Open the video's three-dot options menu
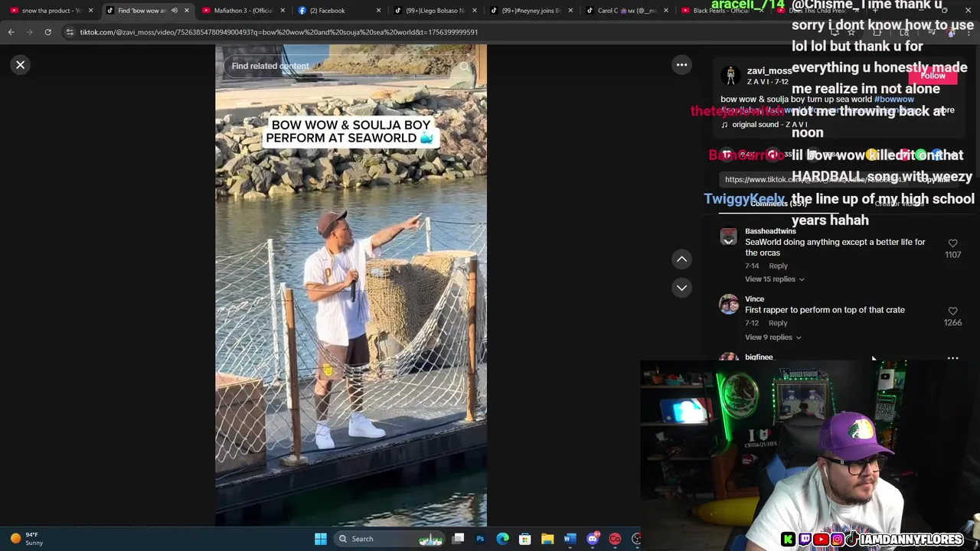This screenshot has width=980, height=551. coord(681,65)
